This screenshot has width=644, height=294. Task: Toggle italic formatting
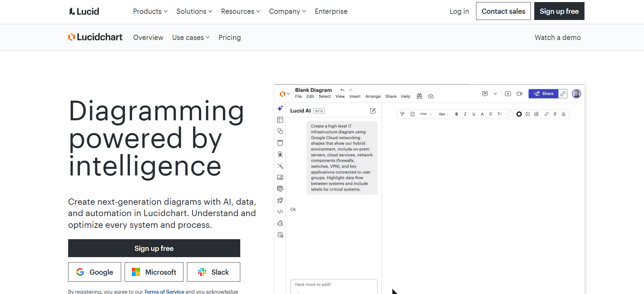point(465,114)
